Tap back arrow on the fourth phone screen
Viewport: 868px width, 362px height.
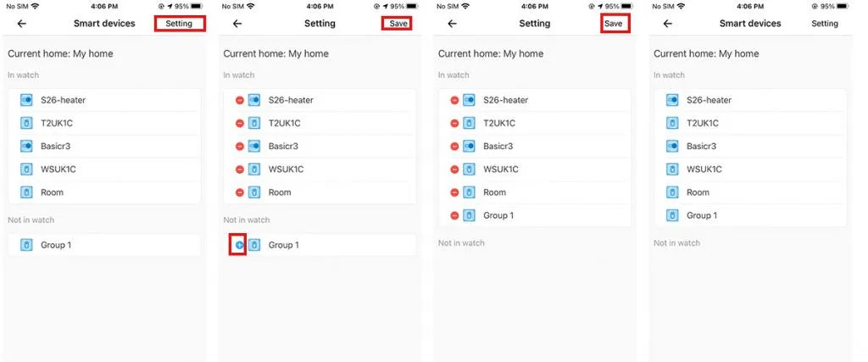667,24
